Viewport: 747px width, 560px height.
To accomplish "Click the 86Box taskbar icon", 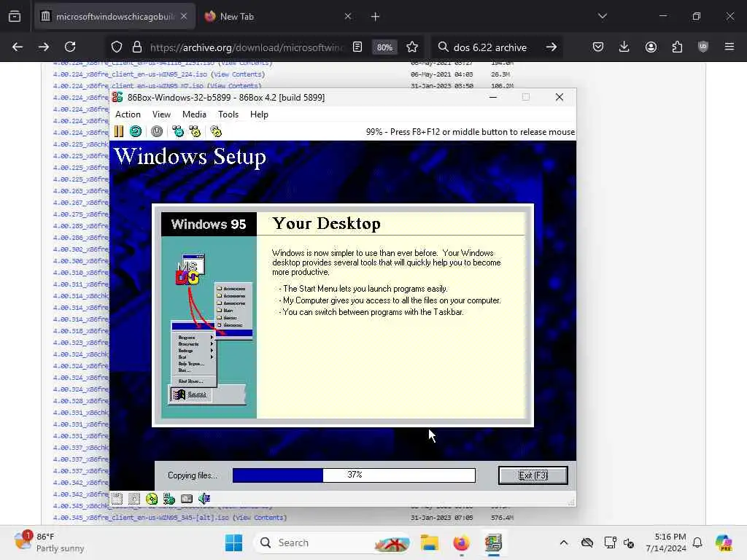I will (x=494, y=542).
